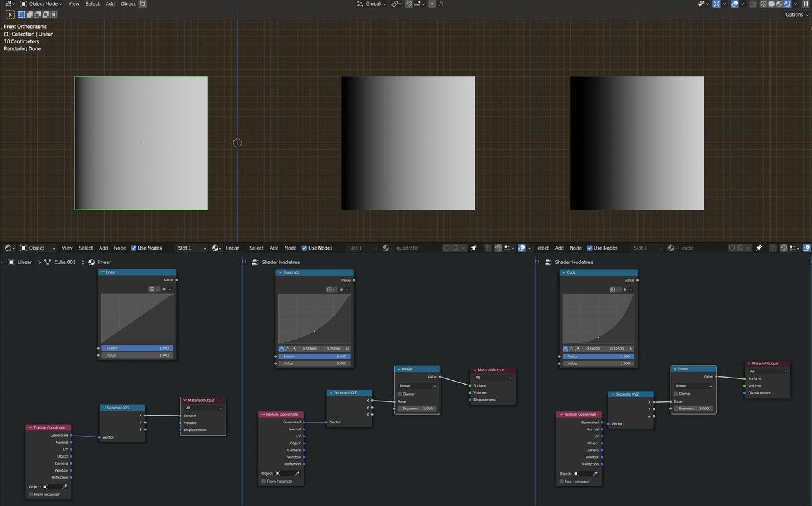
Task: Click the Exponent value field on the Power node
Action: 417,408
